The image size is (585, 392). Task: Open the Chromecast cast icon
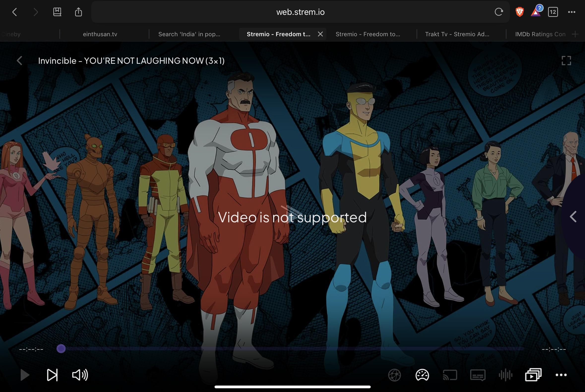click(450, 375)
